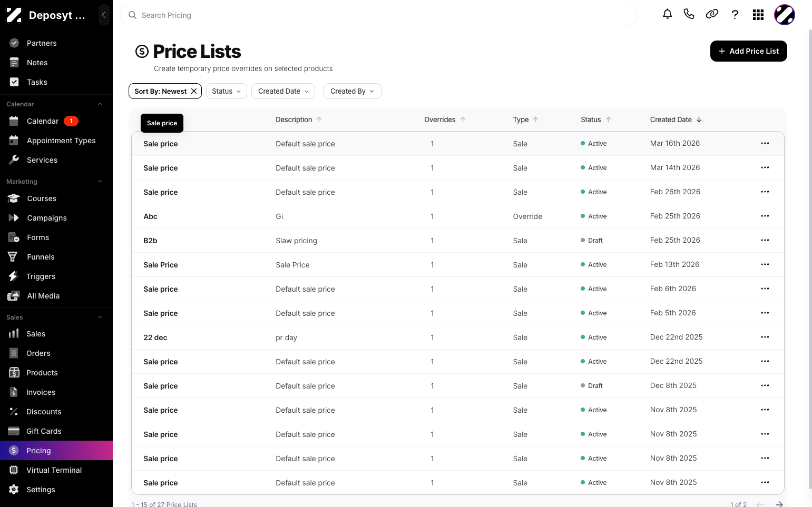Image resolution: width=812 pixels, height=507 pixels.
Task: Open Invoices in the sidebar
Action: [x=56, y=392]
